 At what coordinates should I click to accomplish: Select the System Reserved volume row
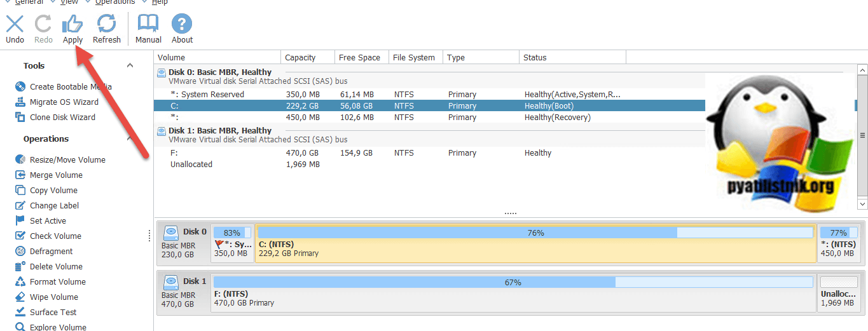coord(429,95)
